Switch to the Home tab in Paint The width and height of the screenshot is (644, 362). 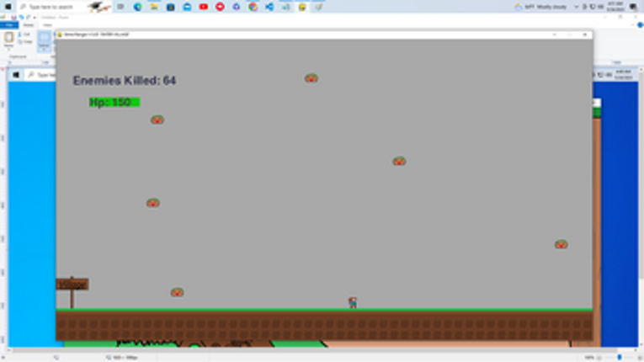point(29,25)
